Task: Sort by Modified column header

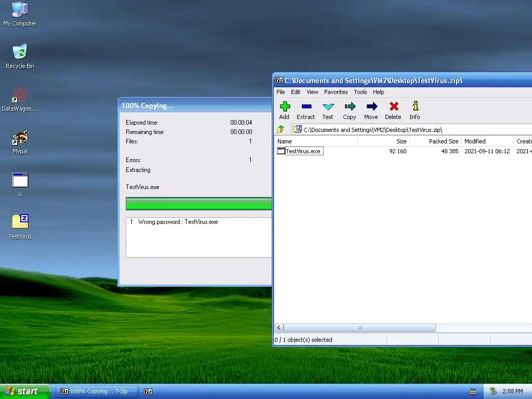Action: pos(487,141)
